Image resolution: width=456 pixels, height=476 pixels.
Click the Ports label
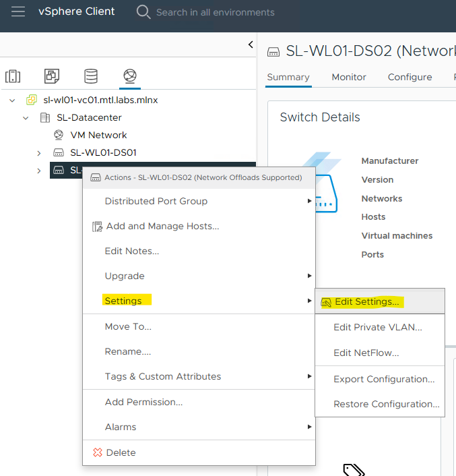click(372, 255)
